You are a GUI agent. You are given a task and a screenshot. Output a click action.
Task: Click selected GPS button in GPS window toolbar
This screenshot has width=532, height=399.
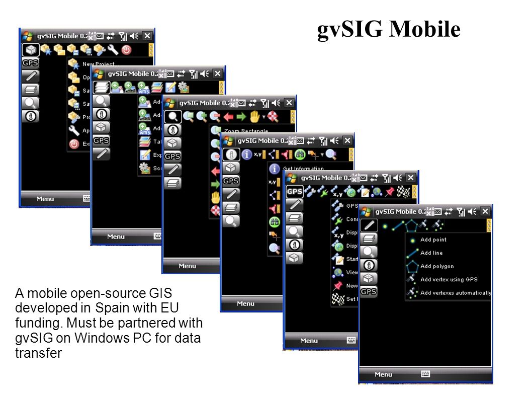pos(294,192)
